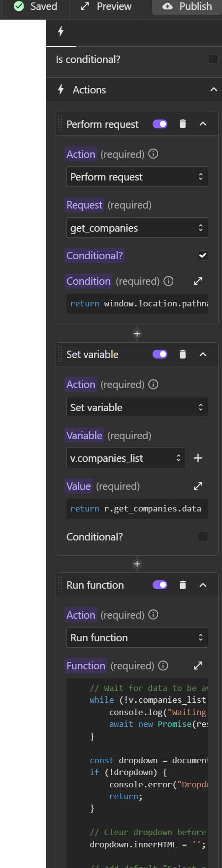Expand the Condition code editor with arrow icon
The image size is (222, 868).
198,281
